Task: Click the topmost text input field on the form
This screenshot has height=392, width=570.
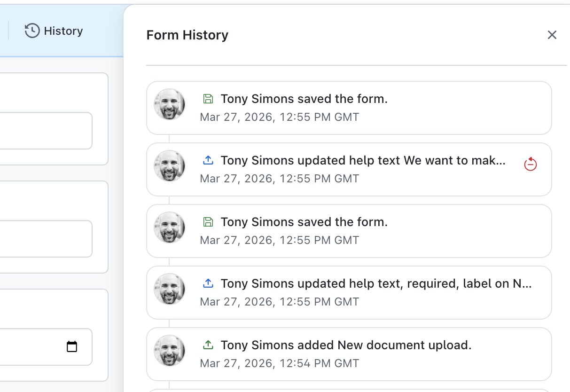Action: point(42,131)
